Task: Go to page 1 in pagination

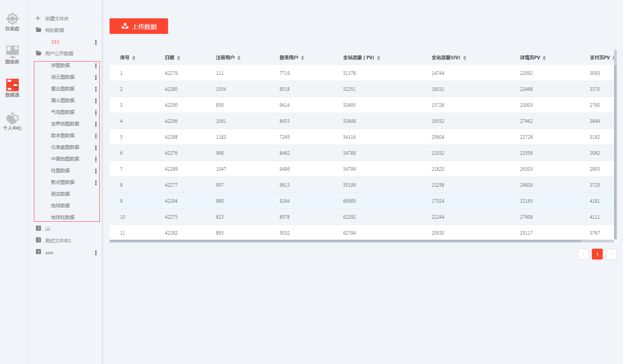Action: [x=597, y=254]
